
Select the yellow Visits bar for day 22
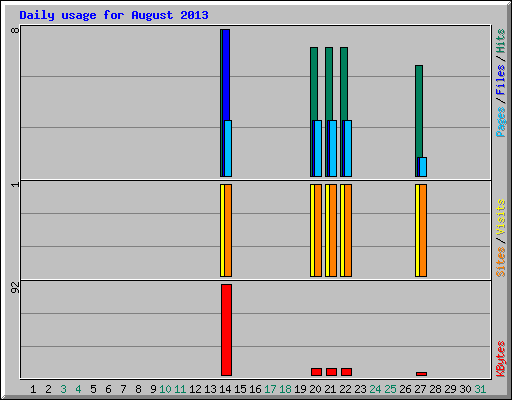[342, 230]
